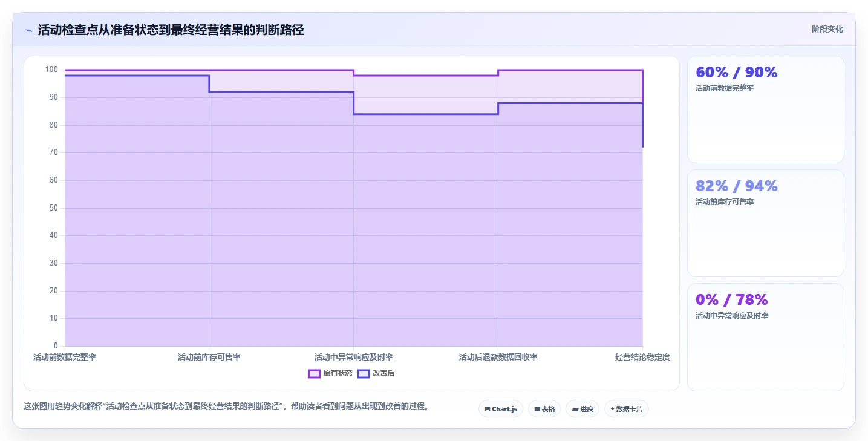
Task: Click the 0% / 78% value
Action: (x=731, y=299)
